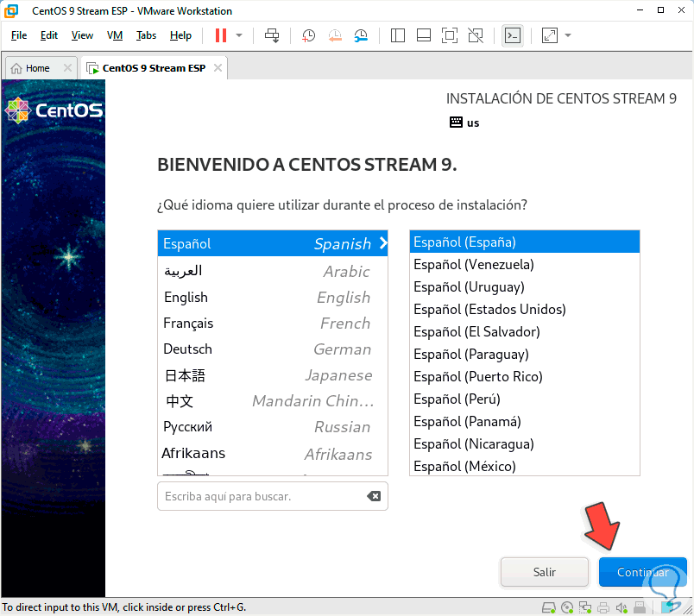Screen dimensions: 694x616
Task: Choose Español (España) locale
Action: [x=525, y=242]
